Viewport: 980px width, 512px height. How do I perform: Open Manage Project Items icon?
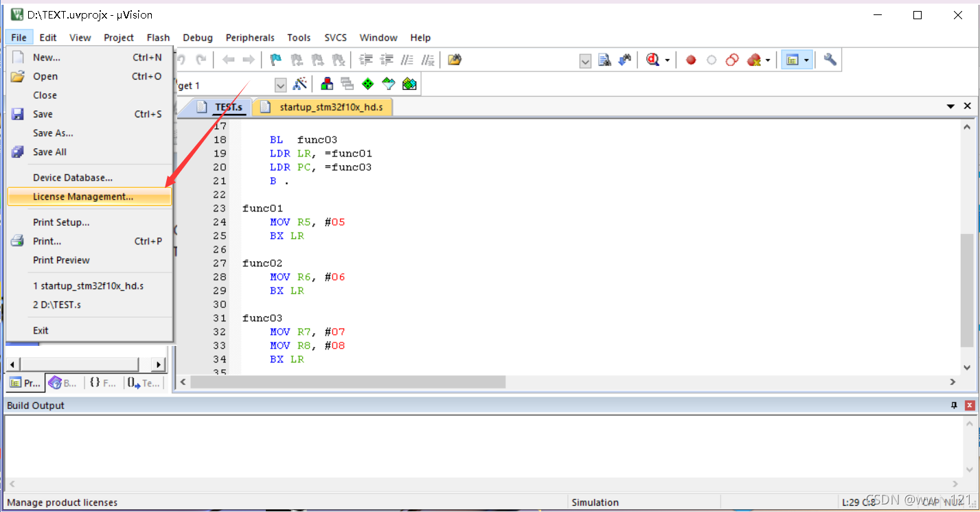click(327, 84)
